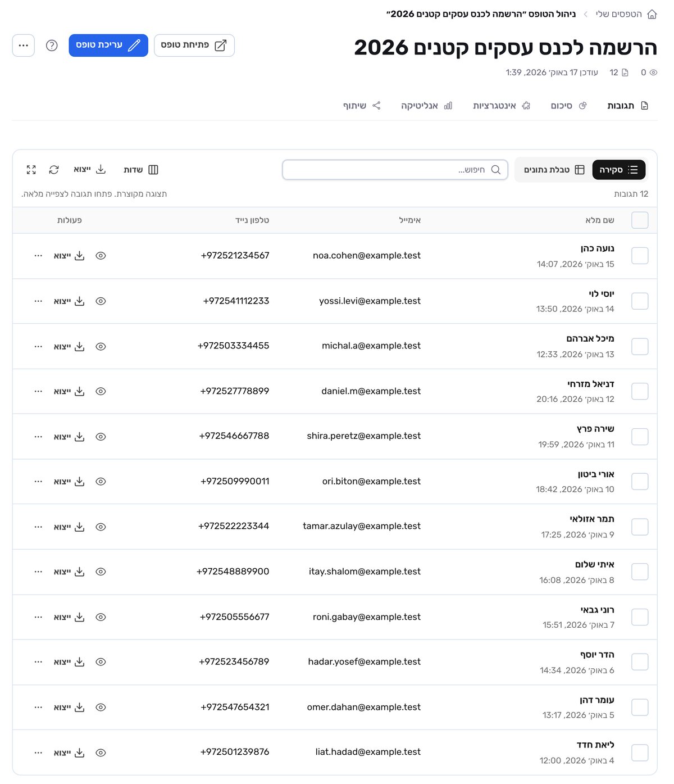The height and width of the screenshot is (784, 674).
Task: Select the checkbox for דניאל מזרחי
Action: [640, 391]
